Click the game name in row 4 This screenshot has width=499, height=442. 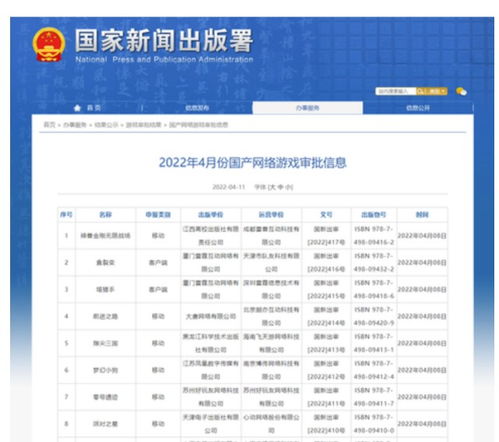pyautogui.click(x=105, y=316)
